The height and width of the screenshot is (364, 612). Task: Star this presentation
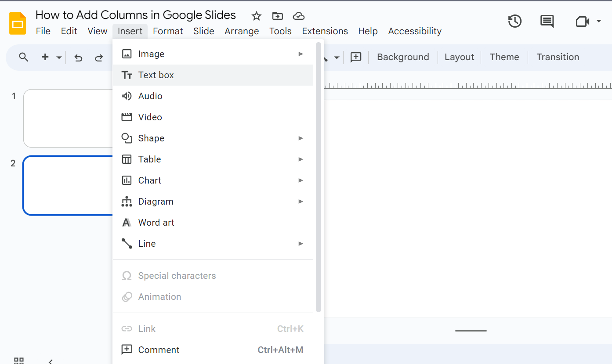[x=256, y=16]
